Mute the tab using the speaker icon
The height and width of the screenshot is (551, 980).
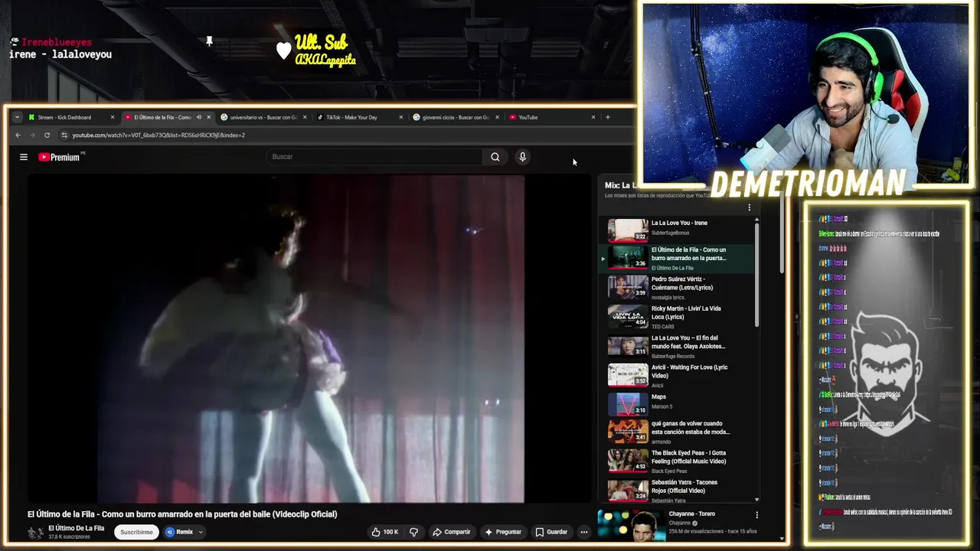point(199,117)
